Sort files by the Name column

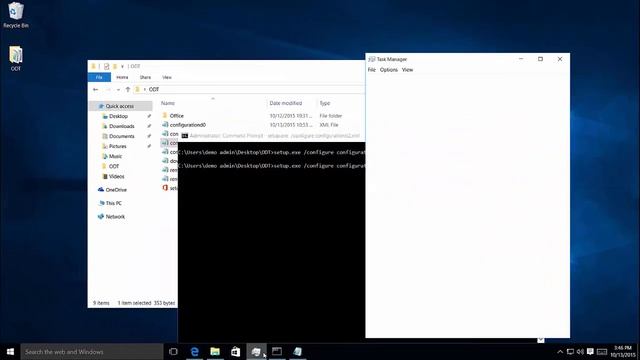pyautogui.click(x=168, y=103)
